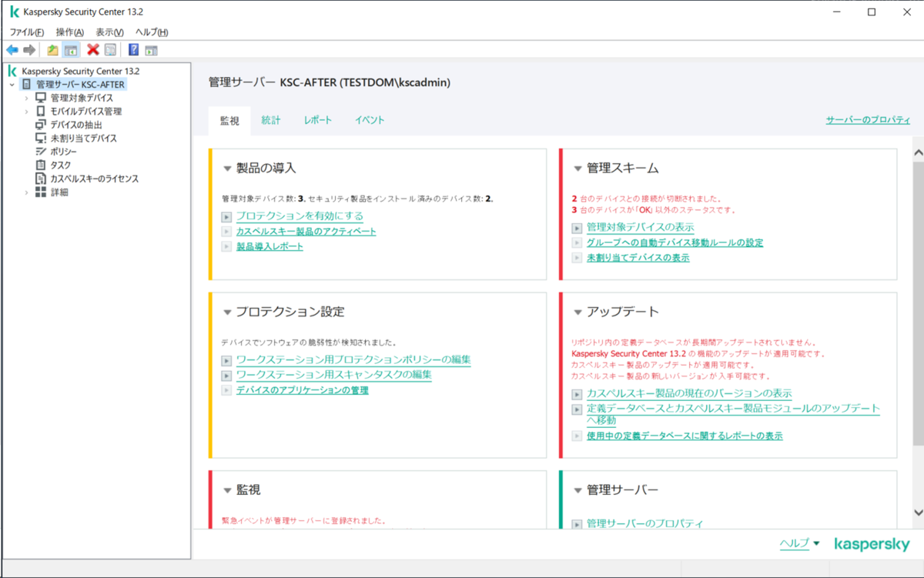
Task: Click arrow icon beside ワークステーション用プロテクションポリシーの編集
Action: [x=226, y=360]
